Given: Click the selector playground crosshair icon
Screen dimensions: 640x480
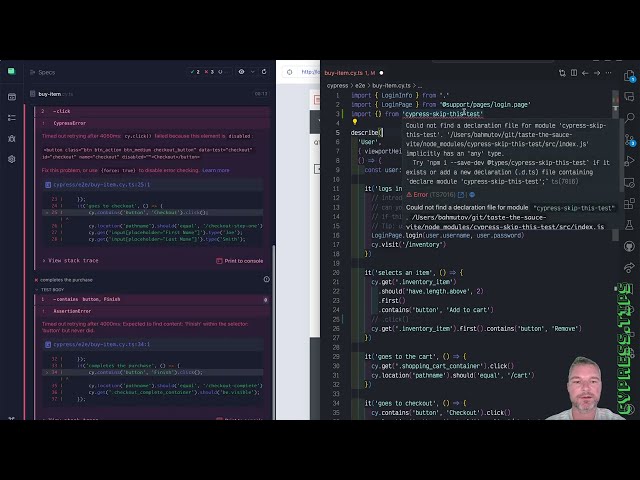Looking at the screenshot, I should [289, 72].
